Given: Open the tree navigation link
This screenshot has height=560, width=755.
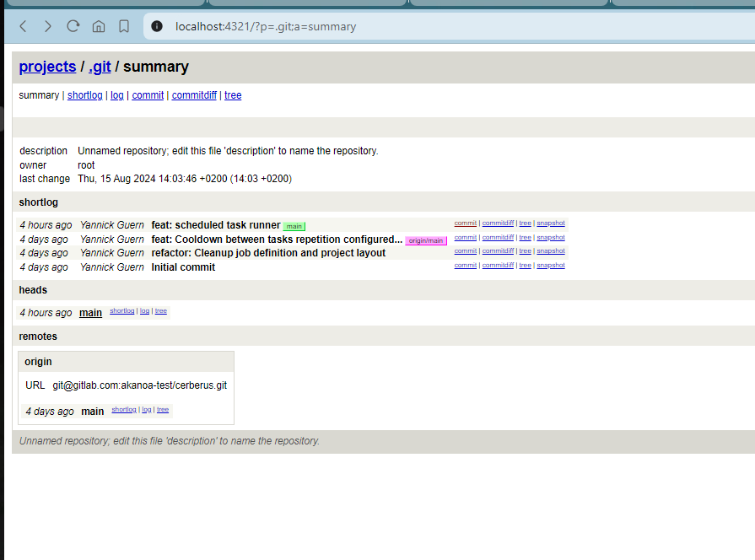Looking at the screenshot, I should 233,95.
